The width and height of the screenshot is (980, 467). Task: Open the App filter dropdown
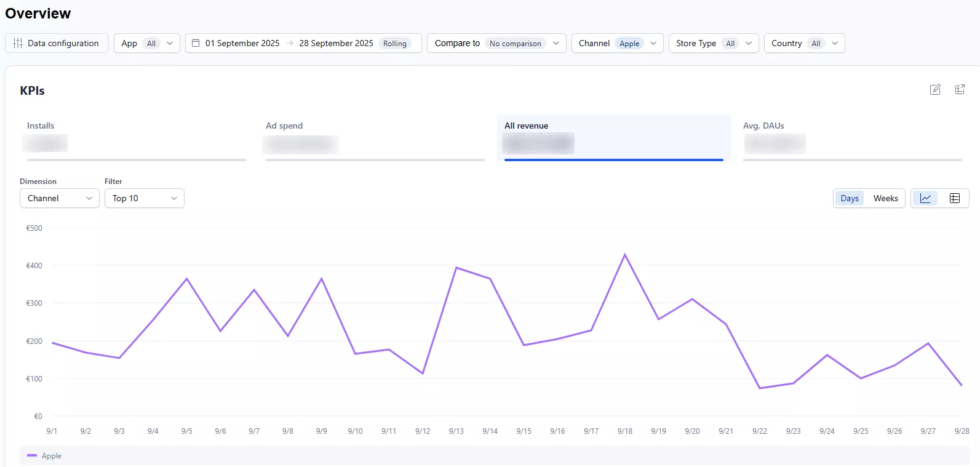[x=146, y=43]
